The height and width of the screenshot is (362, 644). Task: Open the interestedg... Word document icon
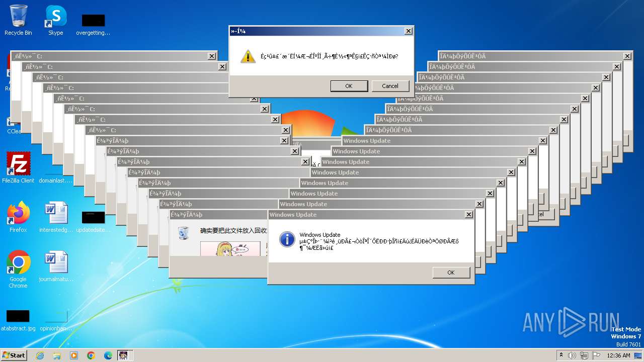[x=56, y=217]
